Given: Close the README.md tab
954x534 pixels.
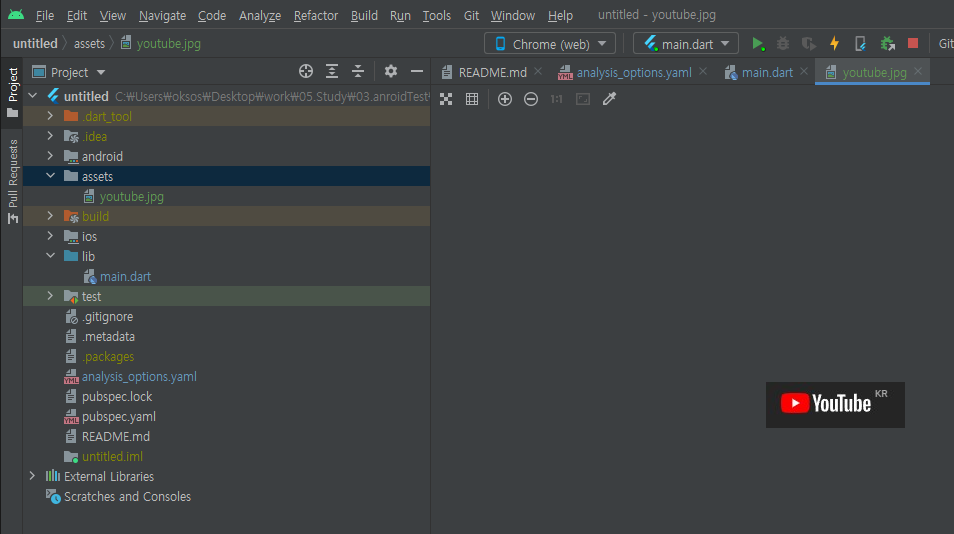Looking at the screenshot, I should click(x=538, y=71).
